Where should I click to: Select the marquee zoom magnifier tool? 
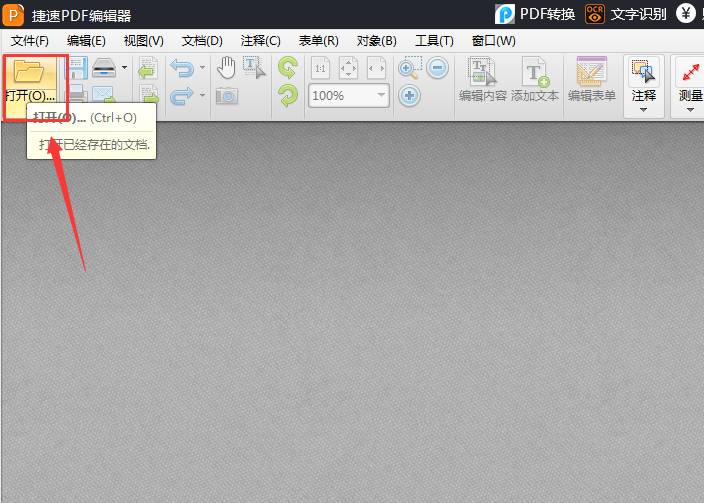pos(410,68)
